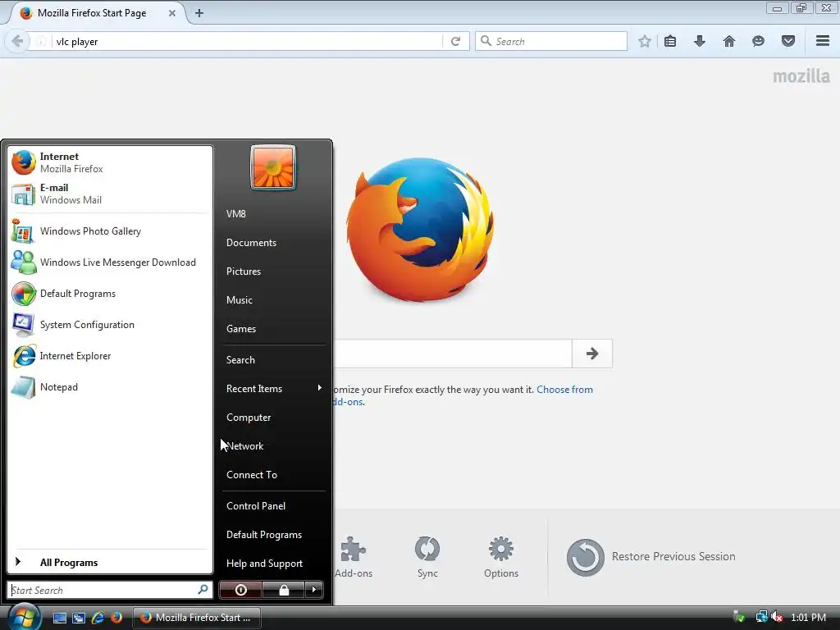The height and width of the screenshot is (630, 840).
Task: Click the muted volume tray icon
Action: point(777,618)
